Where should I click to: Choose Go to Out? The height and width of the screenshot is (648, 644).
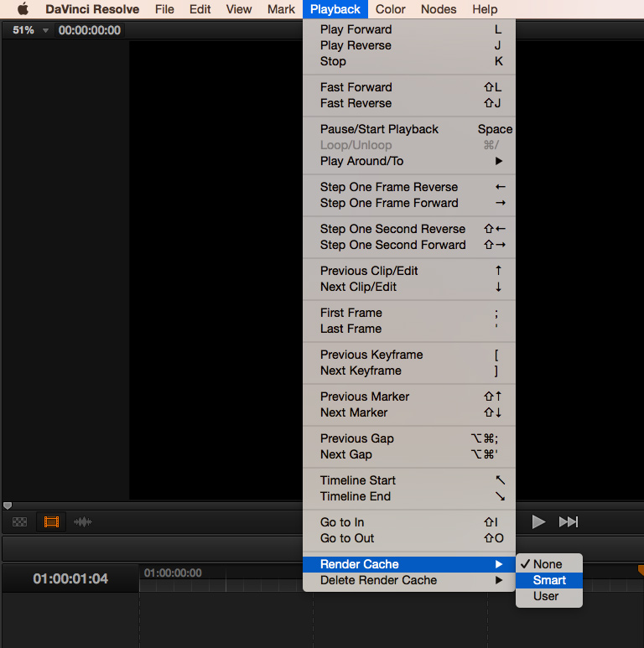[409, 538]
